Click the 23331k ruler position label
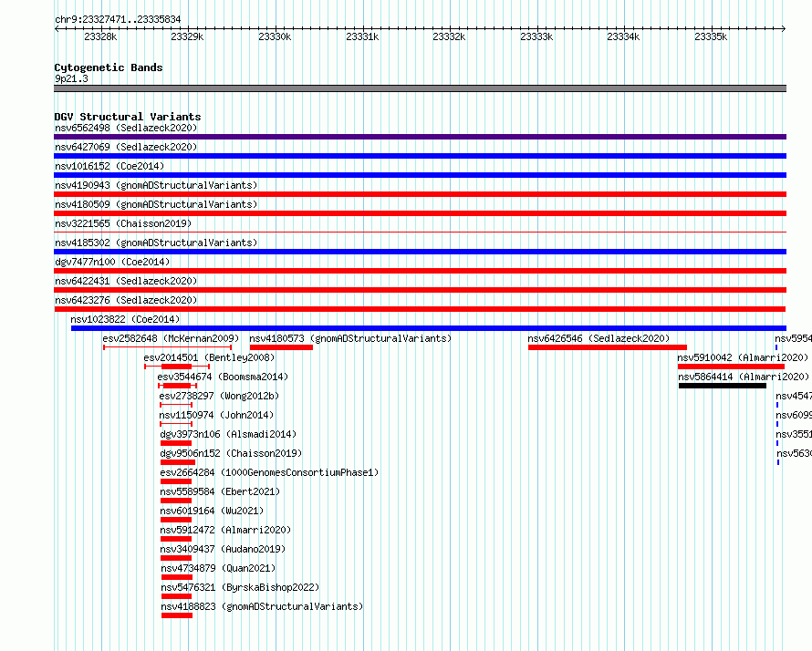 [x=362, y=36]
